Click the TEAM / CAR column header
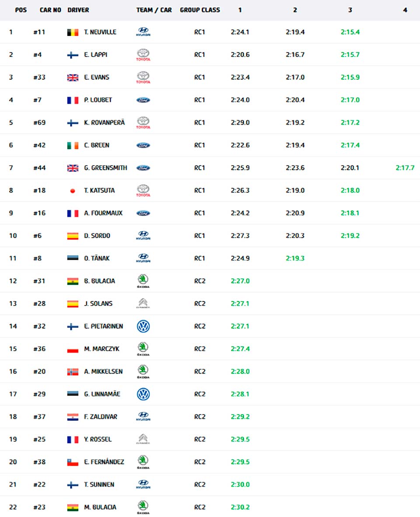The height and width of the screenshot is (517, 420). (x=154, y=10)
